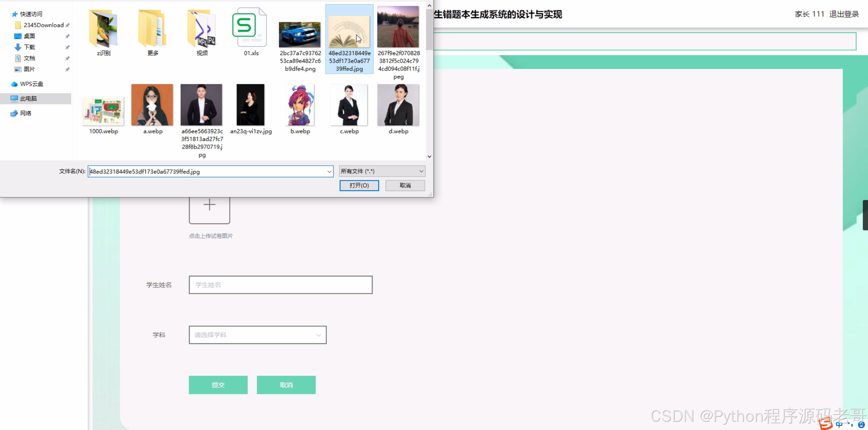
Task: Open the 2345Download quick access folder
Action: coord(43,25)
